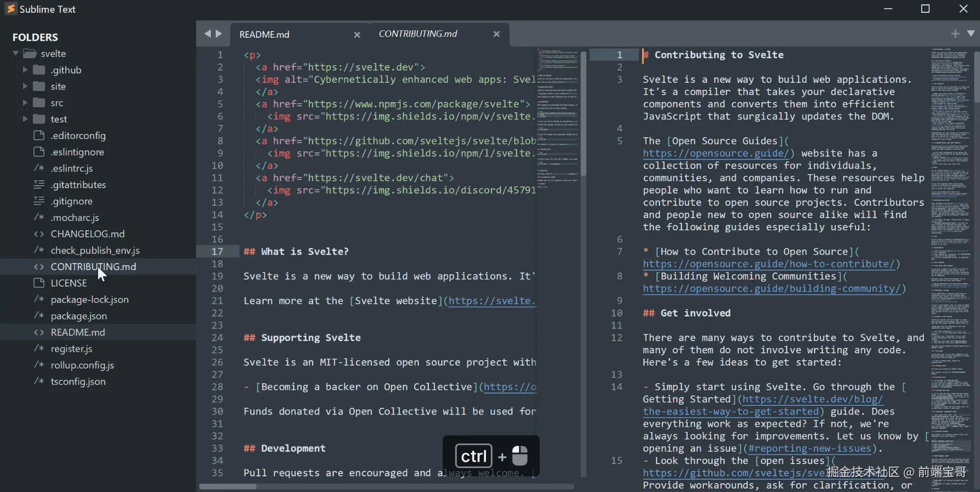Click the horizontal scrollbar at the bottom
Screen dimensions: 980x492
227,486
